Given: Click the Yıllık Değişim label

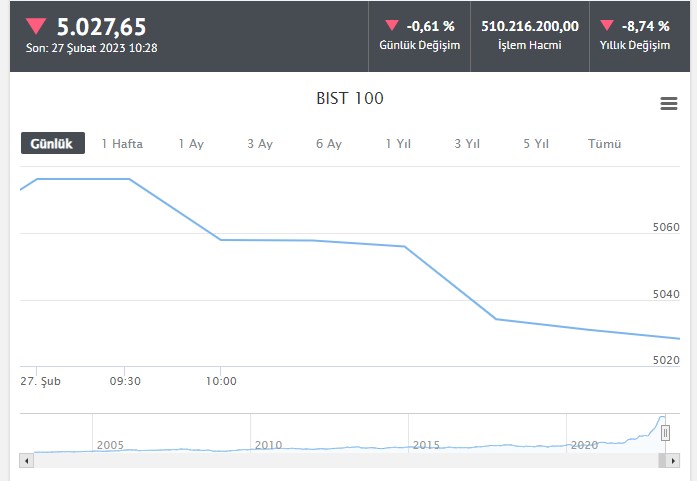Looking at the screenshot, I should coord(634,45).
